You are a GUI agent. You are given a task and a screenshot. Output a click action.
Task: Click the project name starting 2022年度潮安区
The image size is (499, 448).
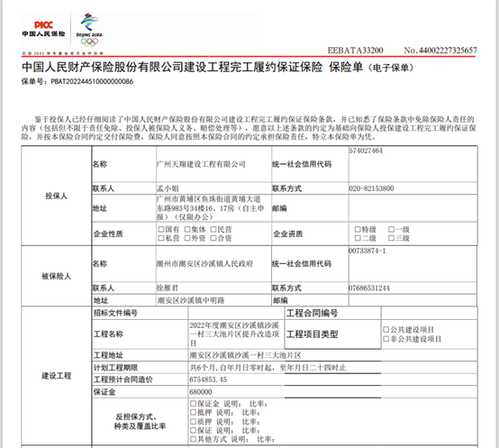point(234,334)
